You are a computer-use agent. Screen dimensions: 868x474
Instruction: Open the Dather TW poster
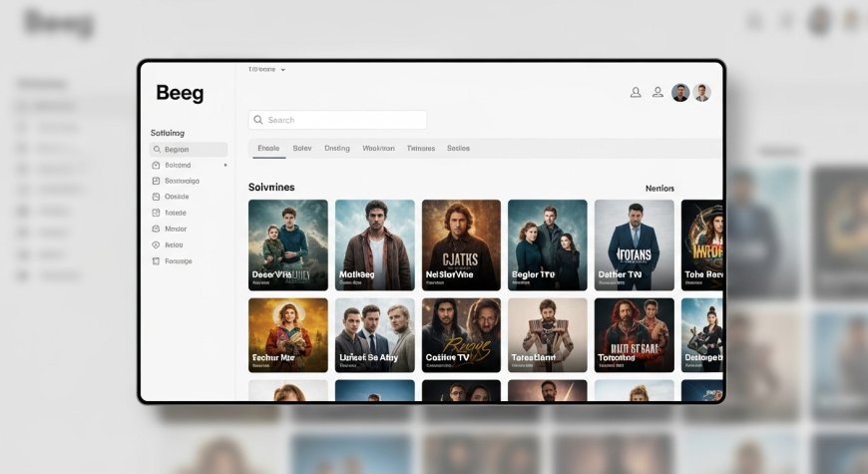click(x=635, y=244)
